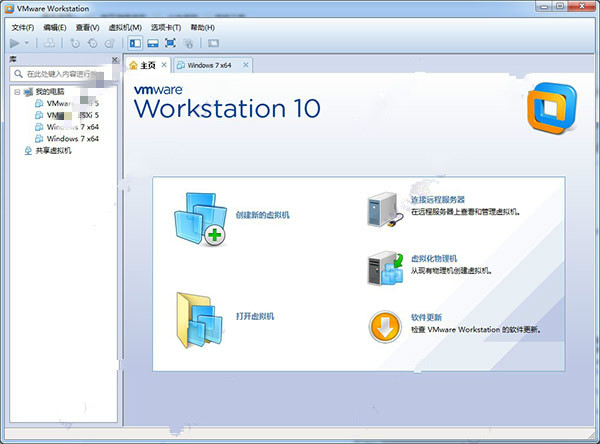Click the 软件更新 link
This screenshot has height=444, width=600.
tap(426, 317)
